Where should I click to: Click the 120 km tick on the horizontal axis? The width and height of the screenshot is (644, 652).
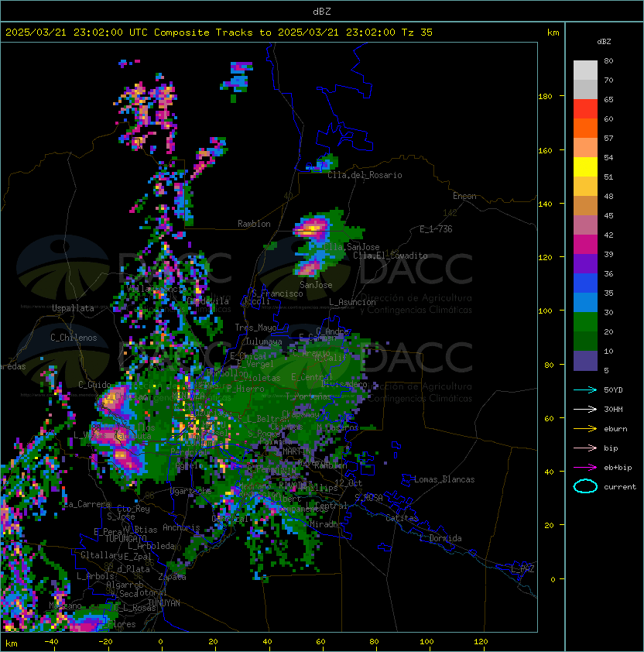coord(481,642)
